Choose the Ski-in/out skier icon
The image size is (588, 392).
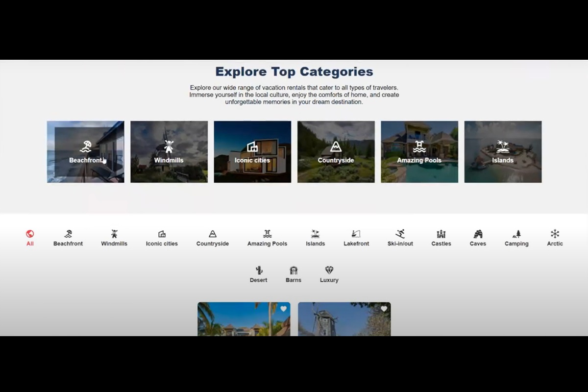[400, 234]
